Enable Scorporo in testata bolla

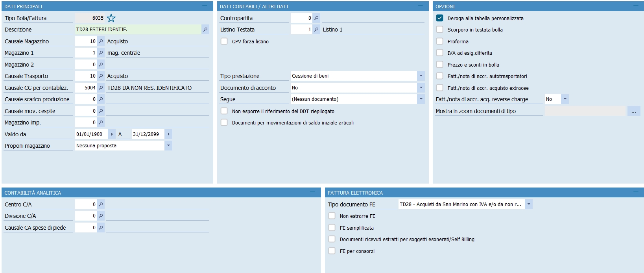tap(440, 30)
